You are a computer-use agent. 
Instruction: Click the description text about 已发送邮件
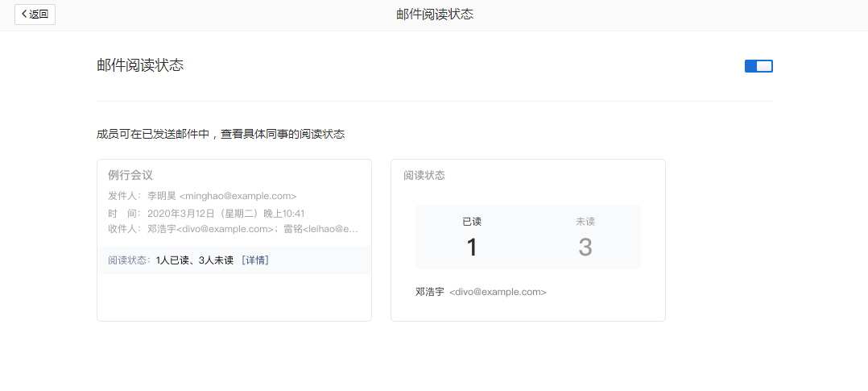click(221, 134)
